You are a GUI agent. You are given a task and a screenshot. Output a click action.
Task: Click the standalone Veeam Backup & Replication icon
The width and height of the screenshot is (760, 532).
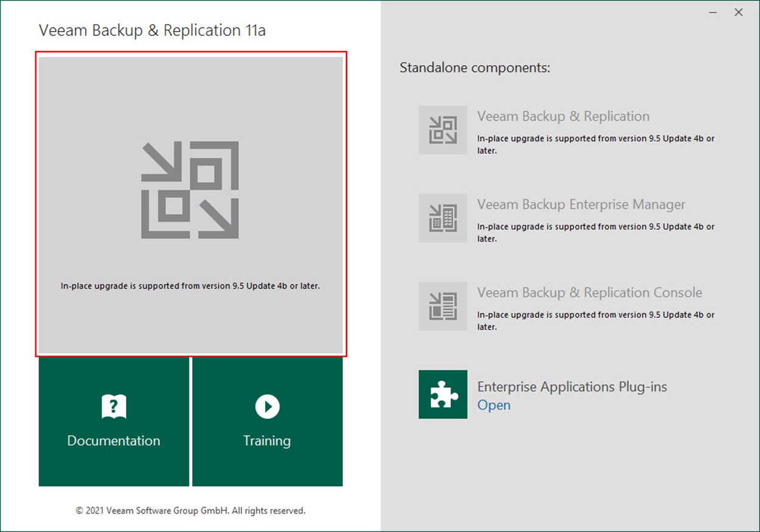[443, 130]
